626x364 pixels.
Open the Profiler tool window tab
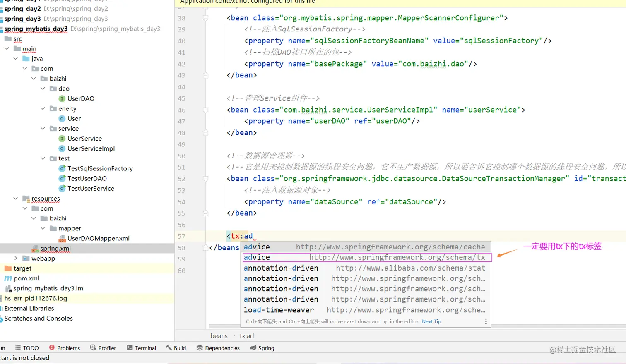[103, 348]
